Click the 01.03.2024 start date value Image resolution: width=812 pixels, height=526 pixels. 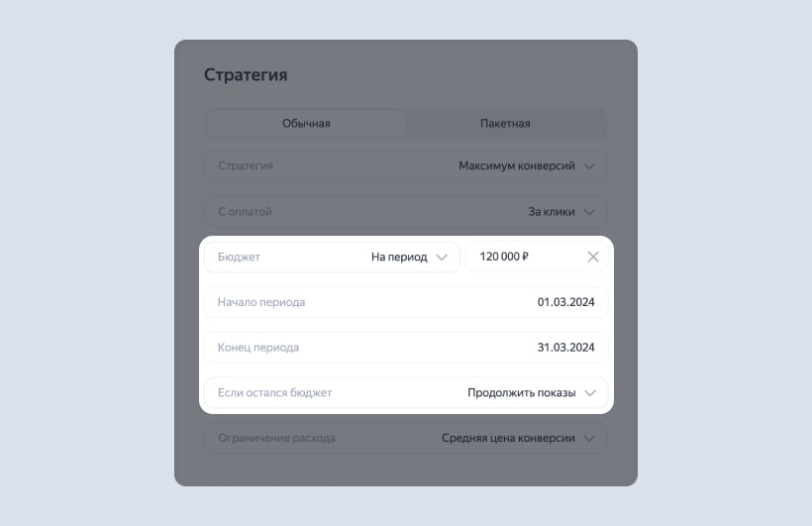[565, 302]
